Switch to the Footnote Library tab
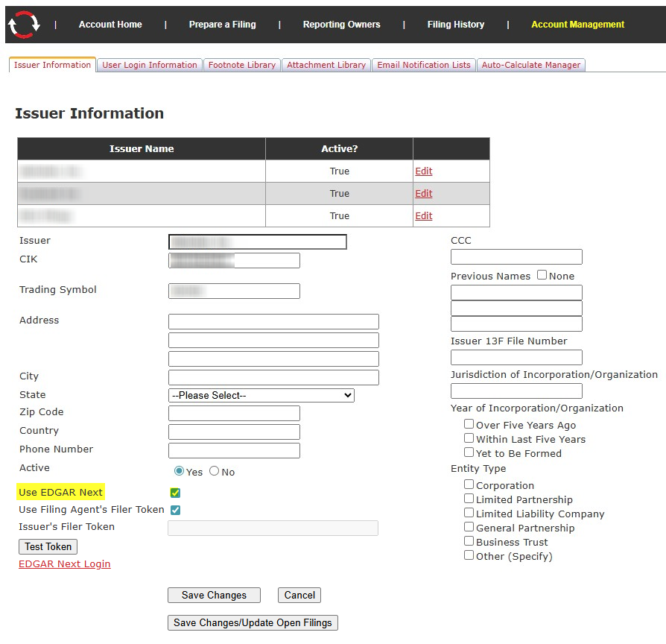The image size is (666, 644). (x=241, y=65)
